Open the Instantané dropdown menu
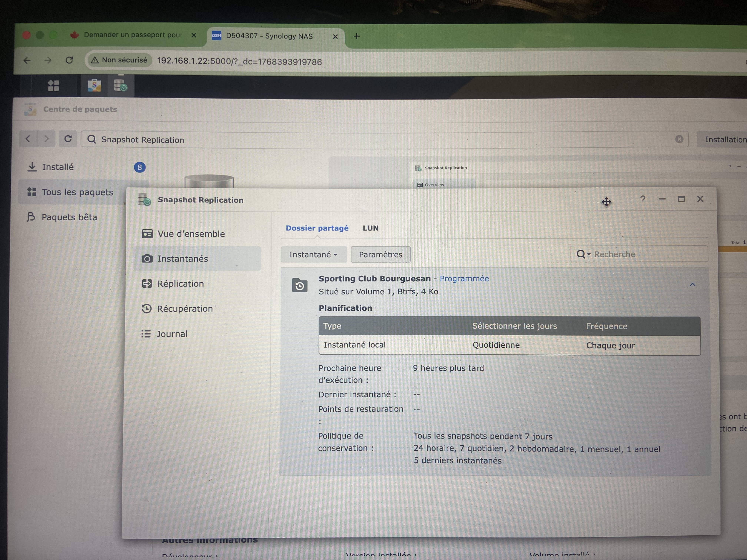 (313, 254)
